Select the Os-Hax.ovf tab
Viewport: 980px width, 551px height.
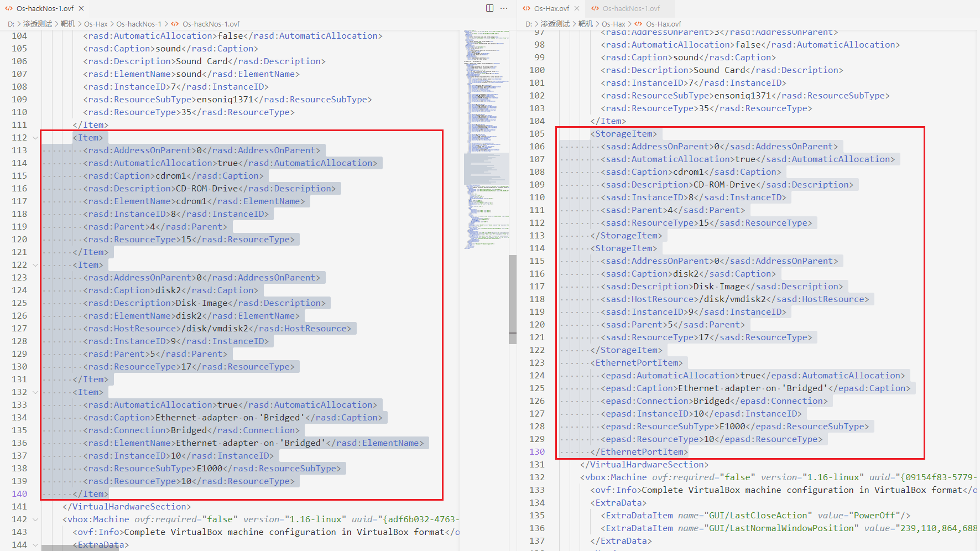tap(551, 8)
